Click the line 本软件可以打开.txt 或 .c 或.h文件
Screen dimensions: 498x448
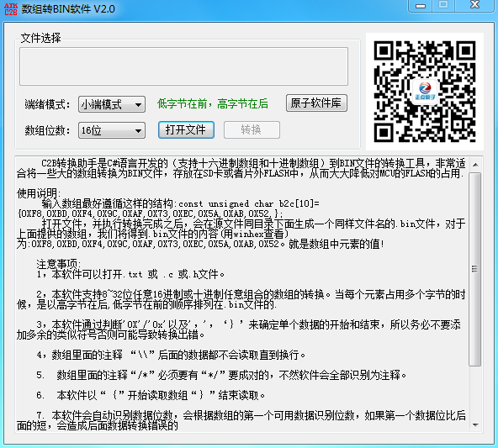tap(130, 274)
